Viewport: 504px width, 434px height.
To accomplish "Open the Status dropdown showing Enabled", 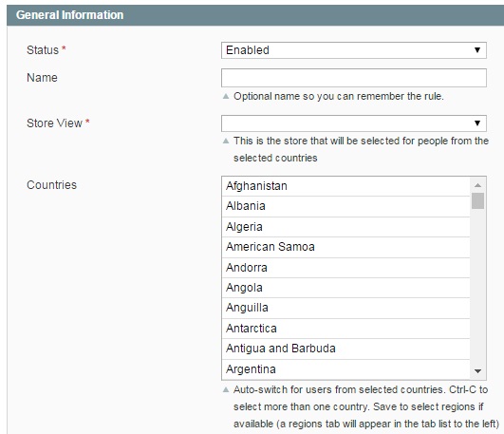I will tap(354, 50).
